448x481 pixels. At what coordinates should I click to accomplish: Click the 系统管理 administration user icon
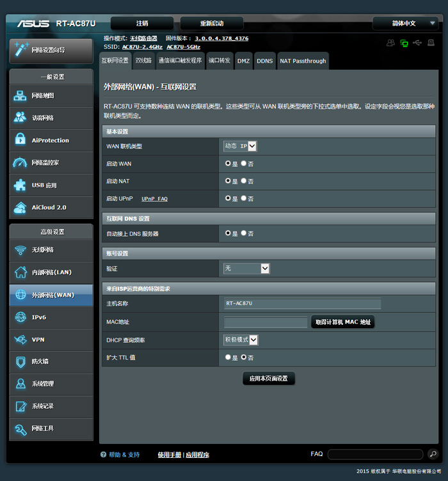[x=20, y=384]
